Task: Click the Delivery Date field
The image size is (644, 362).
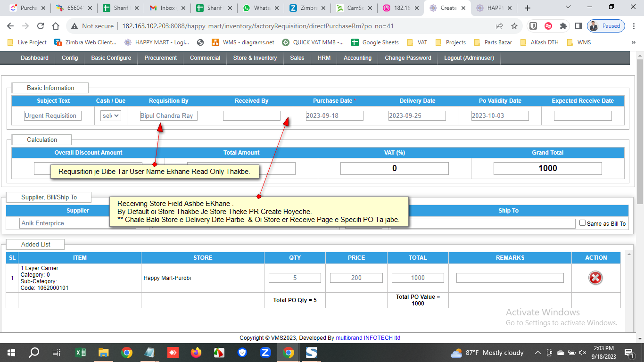Action: point(417,115)
